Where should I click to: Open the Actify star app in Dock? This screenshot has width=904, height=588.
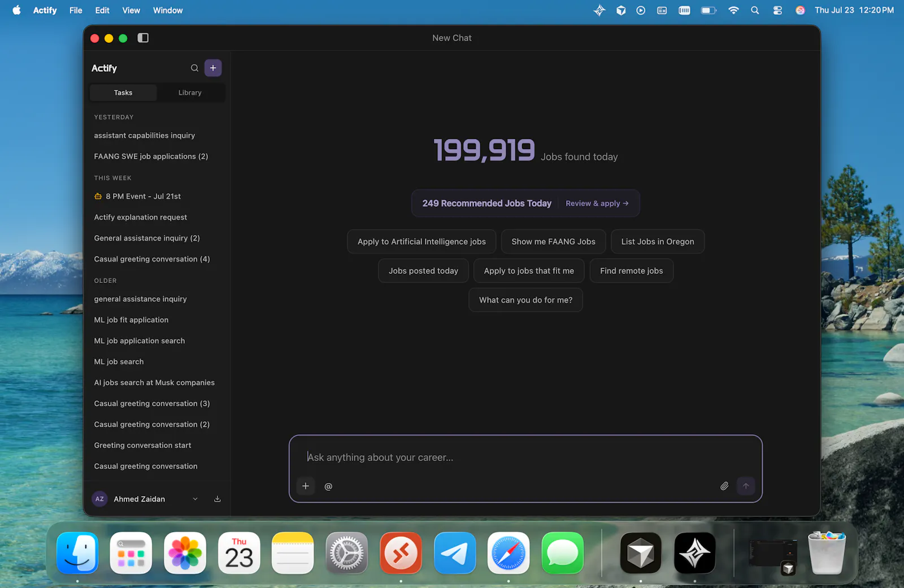(x=695, y=553)
